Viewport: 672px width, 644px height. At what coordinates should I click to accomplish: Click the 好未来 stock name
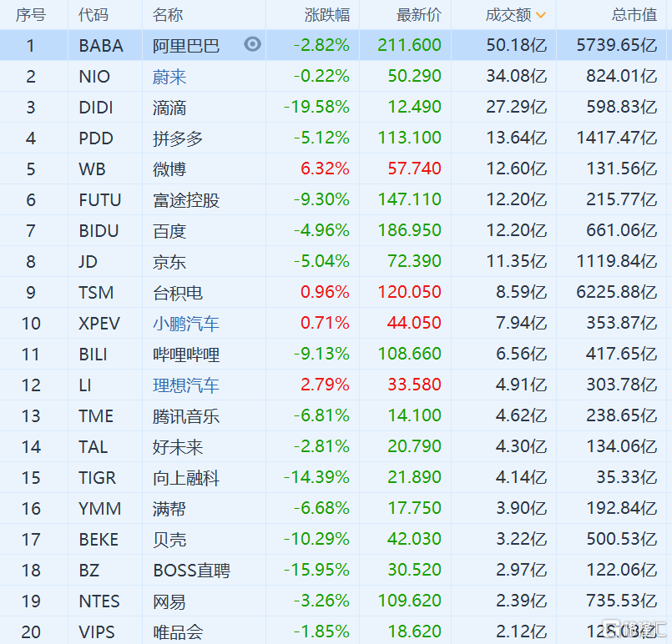click(178, 446)
